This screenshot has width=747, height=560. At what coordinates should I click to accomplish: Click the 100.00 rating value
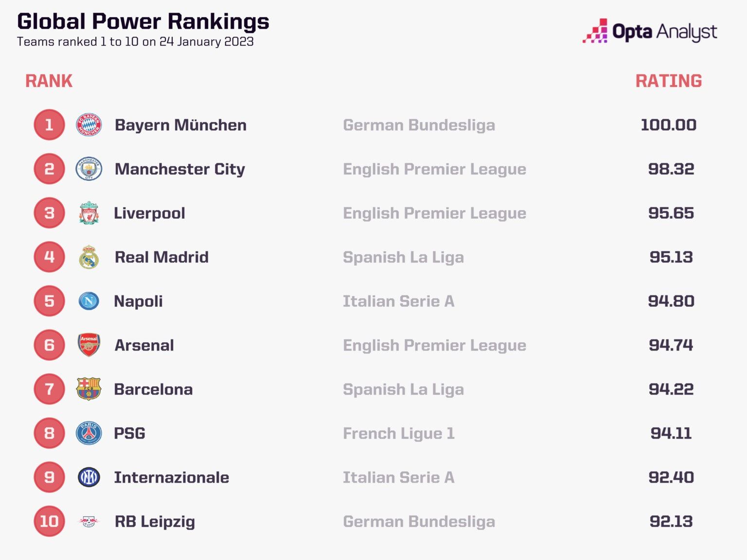[x=669, y=125]
